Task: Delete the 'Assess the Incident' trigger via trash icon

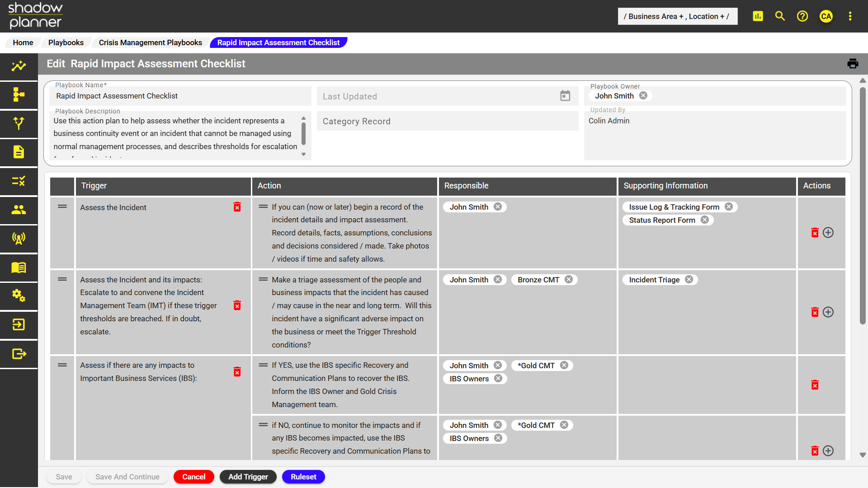Action: click(237, 207)
